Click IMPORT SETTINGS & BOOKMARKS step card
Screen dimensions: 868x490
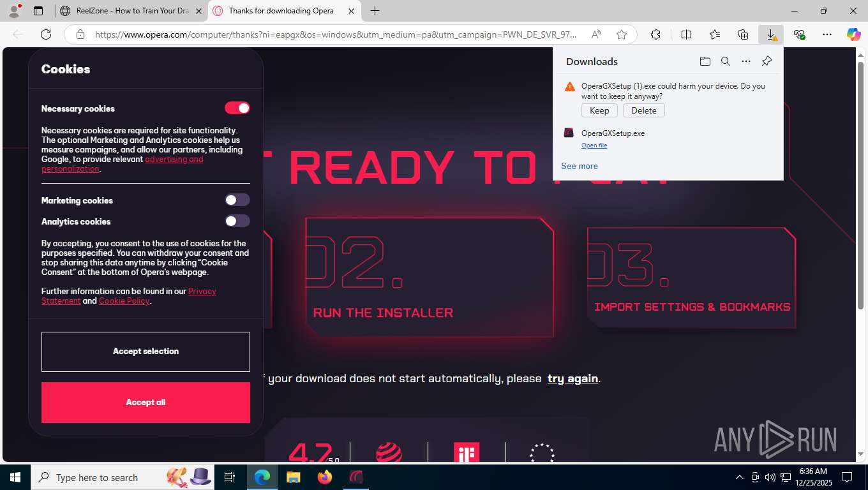point(691,278)
